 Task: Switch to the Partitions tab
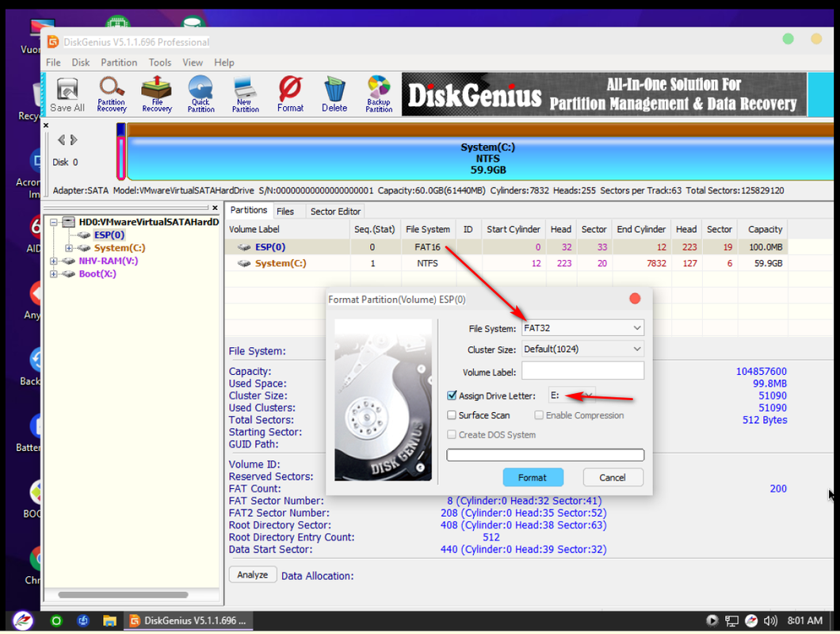point(249,210)
